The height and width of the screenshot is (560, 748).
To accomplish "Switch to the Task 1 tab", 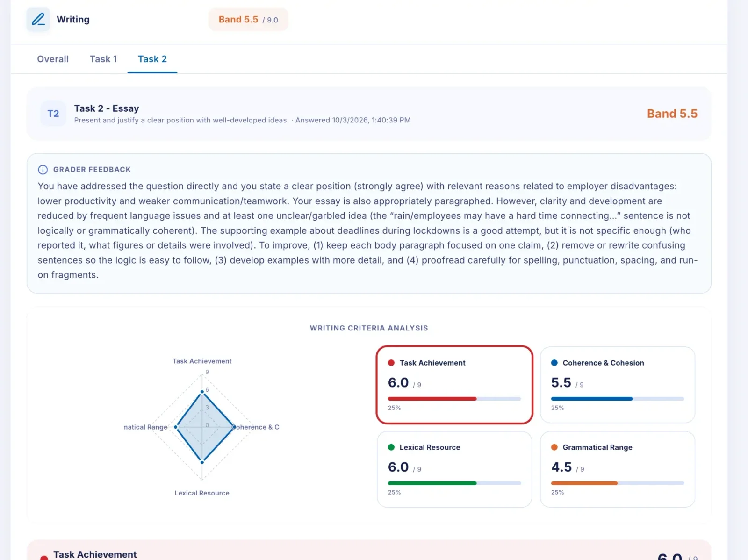I will [103, 59].
